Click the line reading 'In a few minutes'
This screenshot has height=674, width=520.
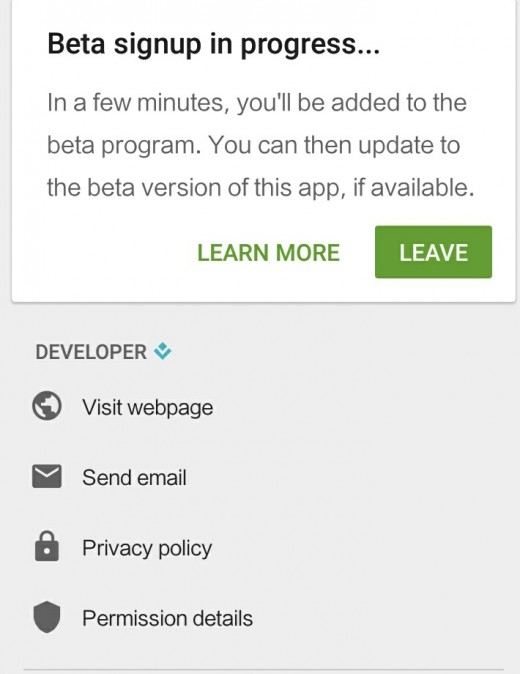(257, 103)
